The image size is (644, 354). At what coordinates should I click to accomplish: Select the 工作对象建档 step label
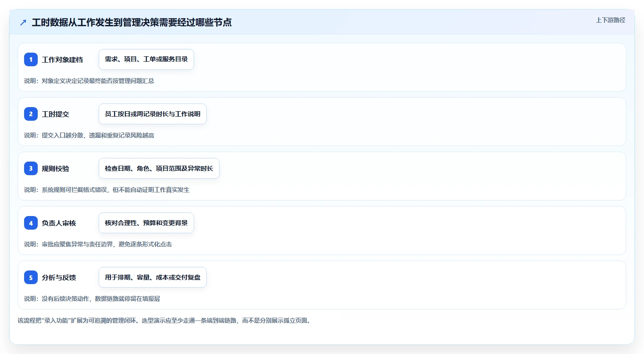[62, 59]
